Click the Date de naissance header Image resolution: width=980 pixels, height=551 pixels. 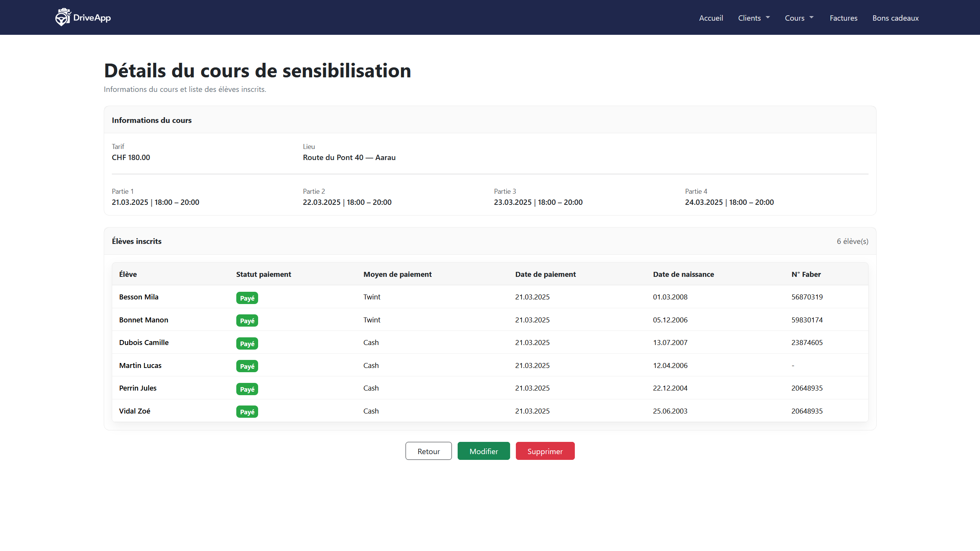coord(683,274)
